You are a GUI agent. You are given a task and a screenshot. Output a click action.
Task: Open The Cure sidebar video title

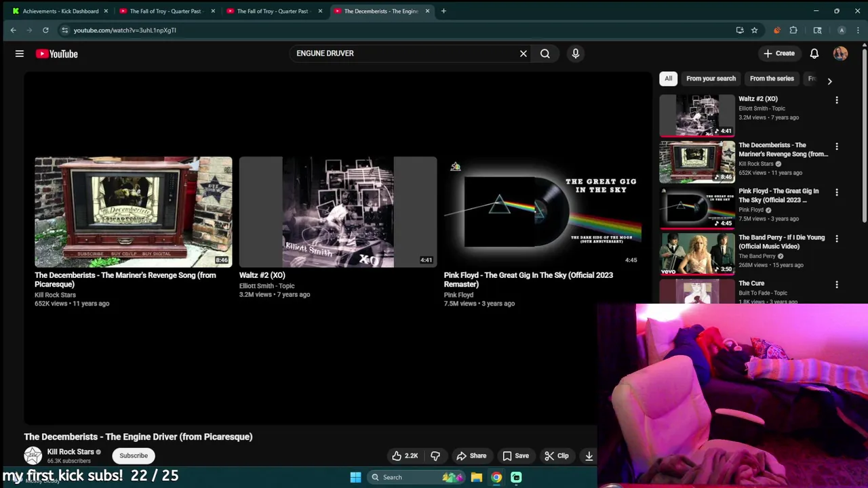[x=751, y=283]
